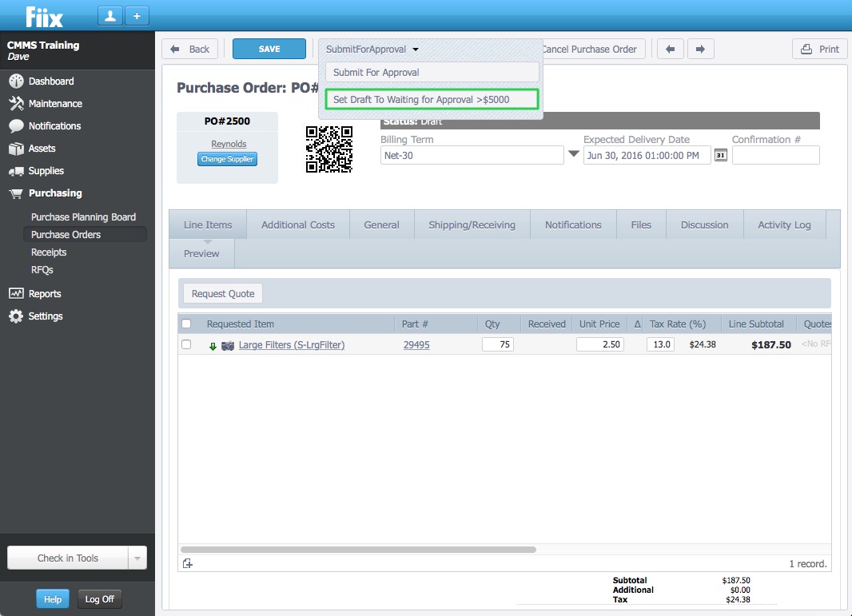This screenshot has height=616, width=852.
Task: Open Purchase Planning Board
Action: click(x=83, y=217)
